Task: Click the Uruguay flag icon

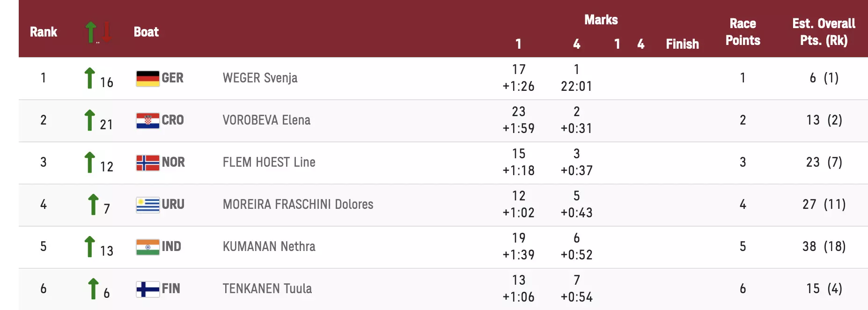Action: point(147,205)
